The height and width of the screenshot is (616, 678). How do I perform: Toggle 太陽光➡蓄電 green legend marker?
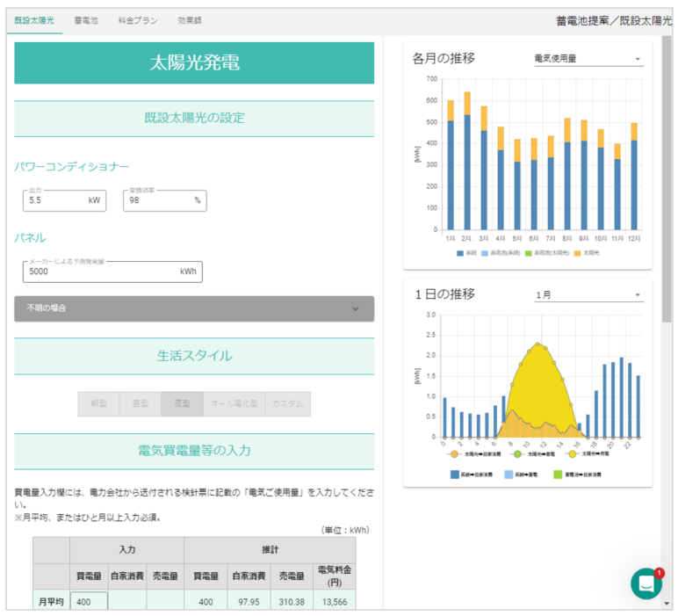517,453
